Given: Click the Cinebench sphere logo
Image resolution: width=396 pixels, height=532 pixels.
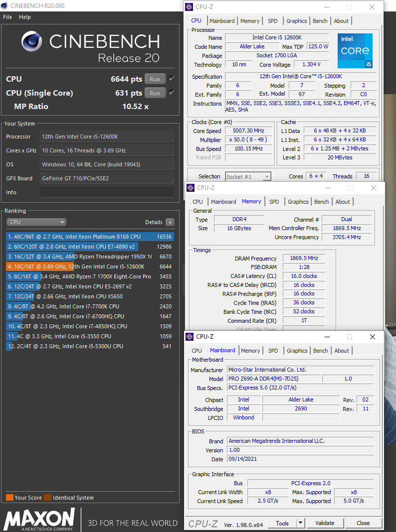Looking at the screenshot, I should click(31, 42).
